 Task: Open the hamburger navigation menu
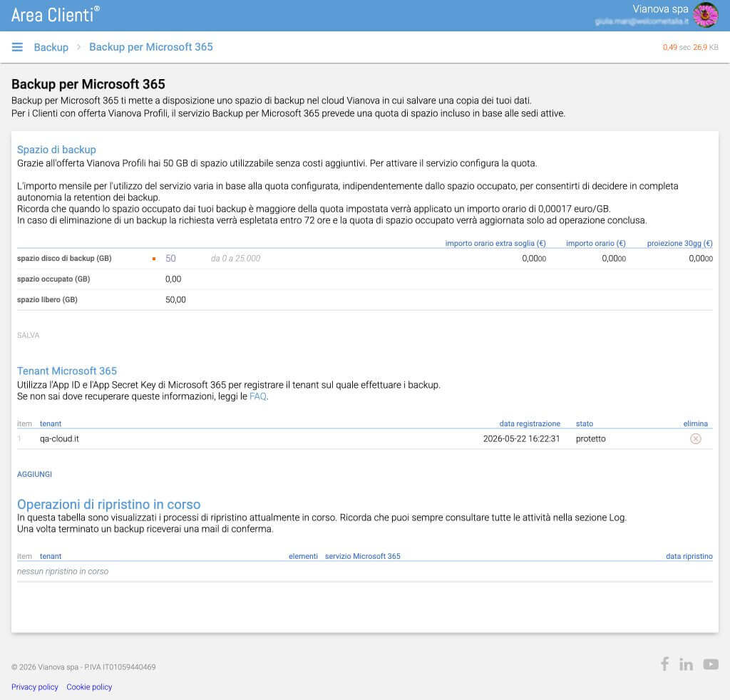pos(17,47)
